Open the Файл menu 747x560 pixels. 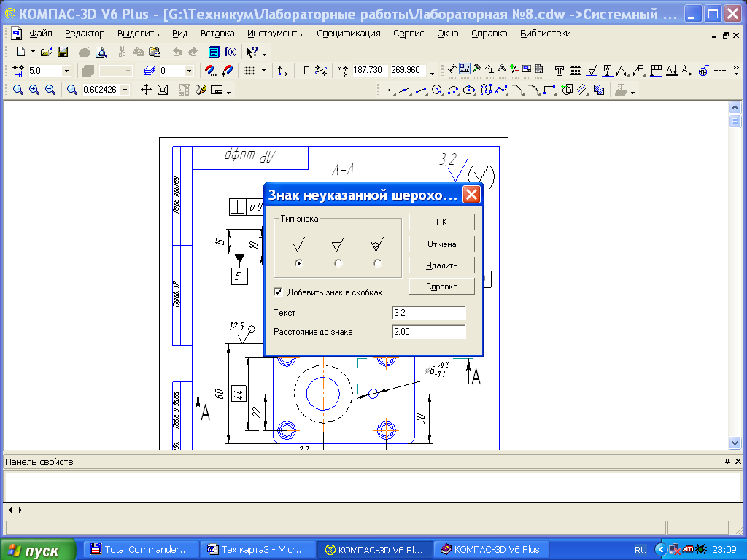41,34
